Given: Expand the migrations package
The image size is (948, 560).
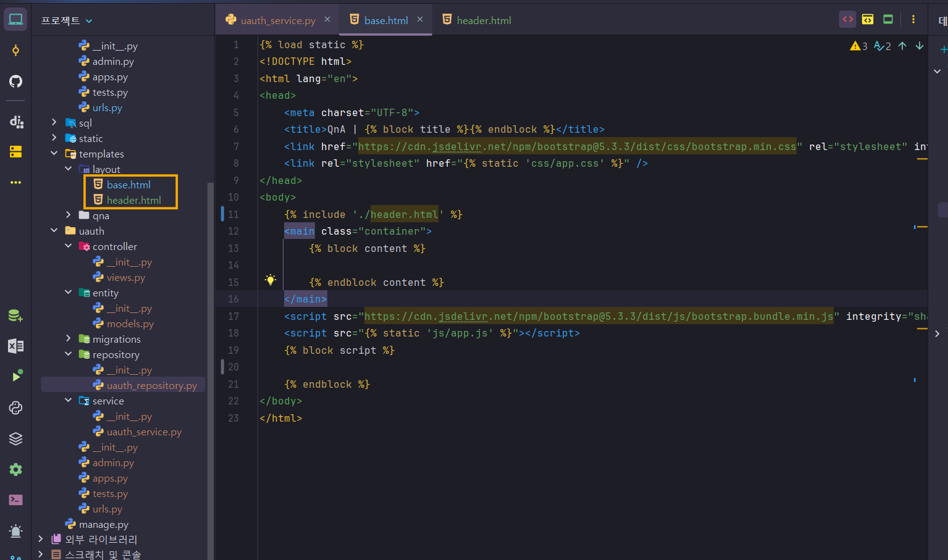Looking at the screenshot, I should [x=68, y=338].
